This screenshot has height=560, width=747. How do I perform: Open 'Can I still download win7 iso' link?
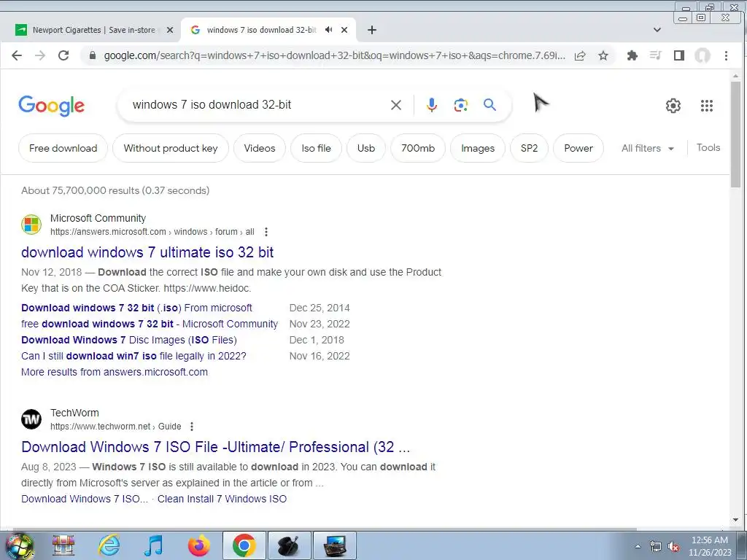(x=134, y=356)
